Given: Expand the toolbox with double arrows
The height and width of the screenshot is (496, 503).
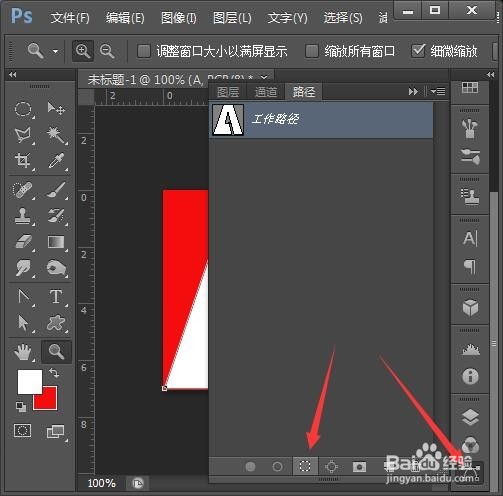Looking at the screenshot, I should point(13,74).
